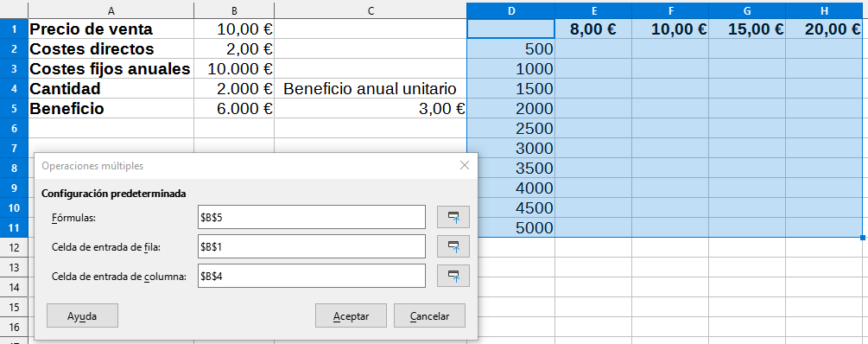The height and width of the screenshot is (344, 868).
Task: Select column A header
Action: coord(111,10)
